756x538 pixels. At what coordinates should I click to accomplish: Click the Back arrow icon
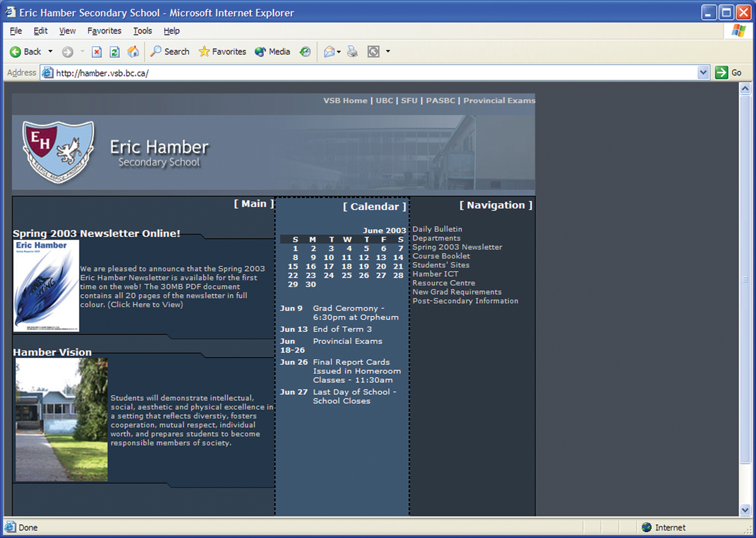[15, 52]
